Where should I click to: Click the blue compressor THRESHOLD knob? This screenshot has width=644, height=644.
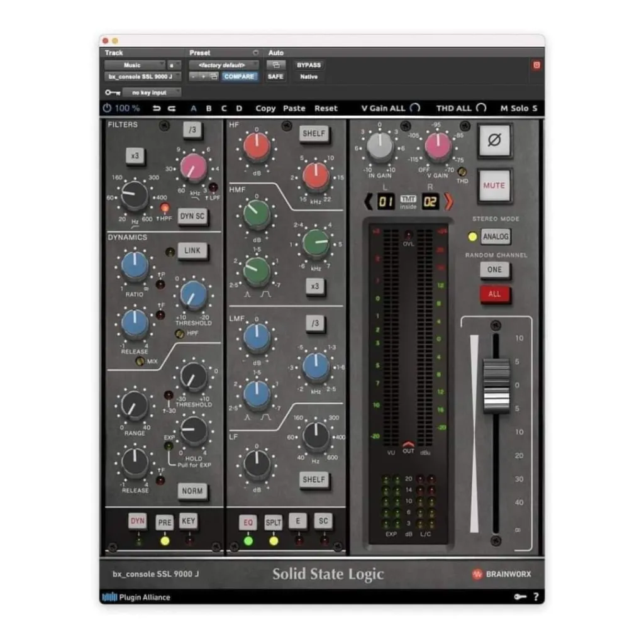[x=193, y=294]
